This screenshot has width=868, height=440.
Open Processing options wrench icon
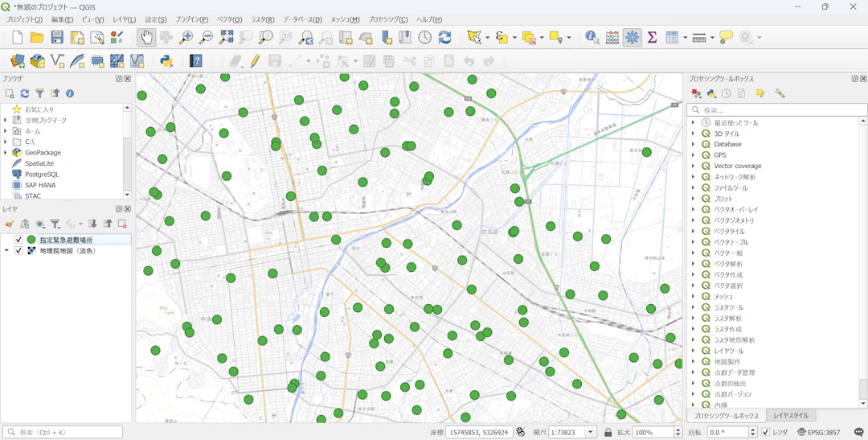pos(780,93)
